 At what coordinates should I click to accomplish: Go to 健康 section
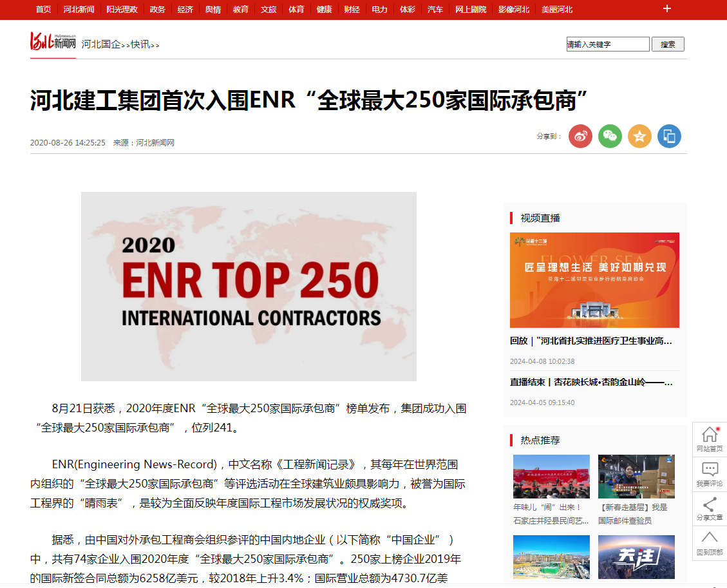point(324,9)
